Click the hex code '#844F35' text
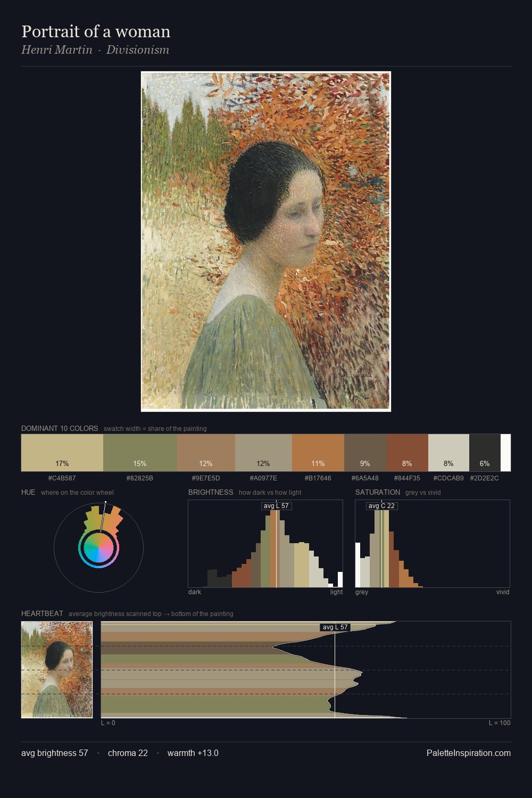Image resolution: width=532 pixels, height=798 pixels. click(x=407, y=478)
